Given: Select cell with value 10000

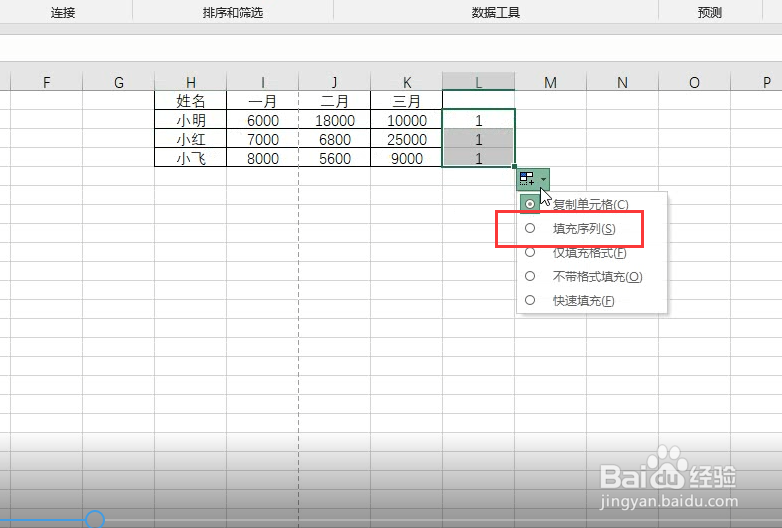Looking at the screenshot, I should pyautogui.click(x=406, y=120).
